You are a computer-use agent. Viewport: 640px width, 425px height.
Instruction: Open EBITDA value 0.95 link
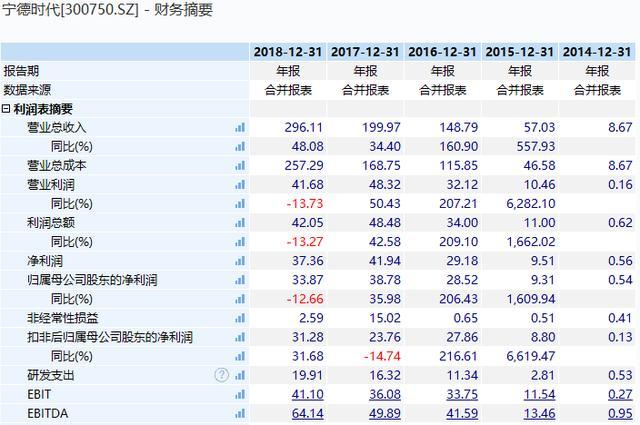tap(620, 414)
